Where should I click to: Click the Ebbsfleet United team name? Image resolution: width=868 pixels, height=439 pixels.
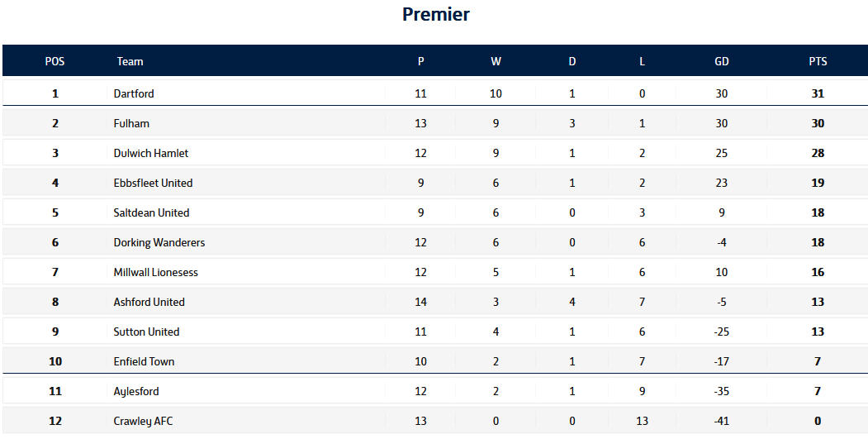153,183
